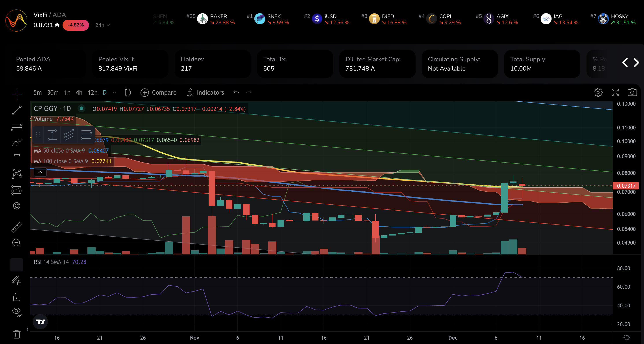This screenshot has height=344, width=644.
Task: Switch to 5m timeframe
Action: tap(37, 93)
